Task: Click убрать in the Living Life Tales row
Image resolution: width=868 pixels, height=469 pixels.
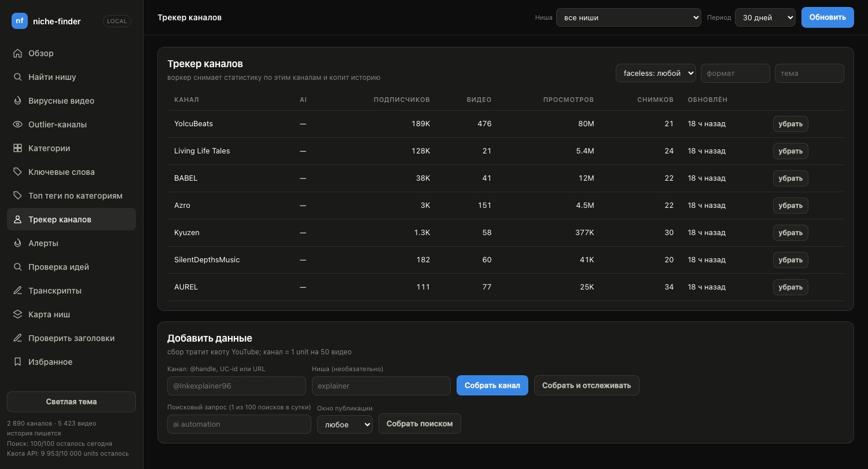Action: [790, 151]
